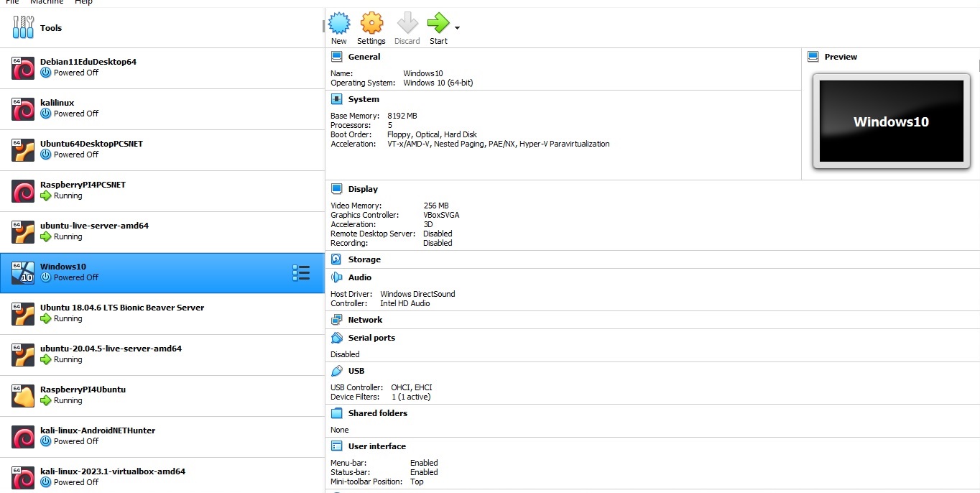This screenshot has width=980, height=493.
Task: Select the kali-linux-2023.1-virtualbox-amd64 machine name
Action: click(x=113, y=471)
